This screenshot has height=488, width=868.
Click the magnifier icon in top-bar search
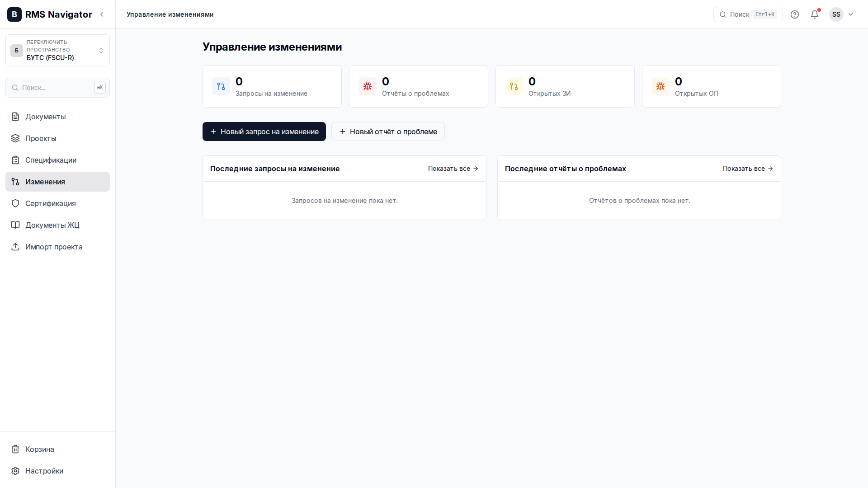point(723,14)
